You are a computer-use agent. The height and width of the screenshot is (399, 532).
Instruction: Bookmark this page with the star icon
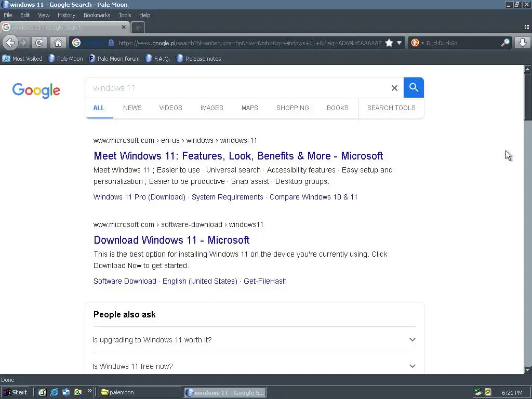389,43
